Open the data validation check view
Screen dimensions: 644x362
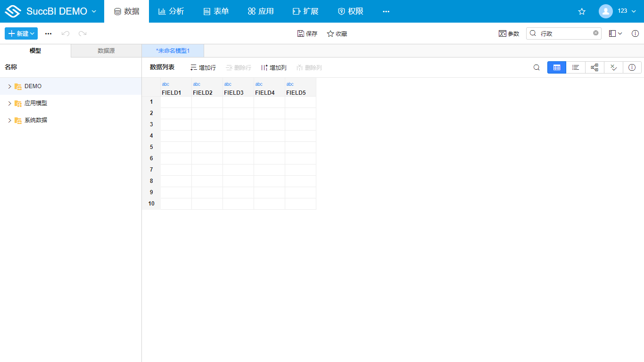613,67
